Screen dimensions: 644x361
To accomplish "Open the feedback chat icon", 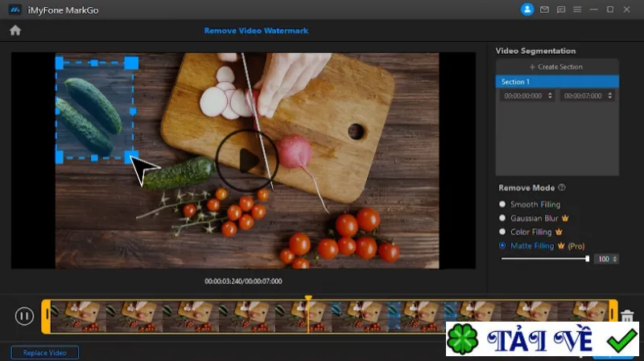I will (561, 10).
